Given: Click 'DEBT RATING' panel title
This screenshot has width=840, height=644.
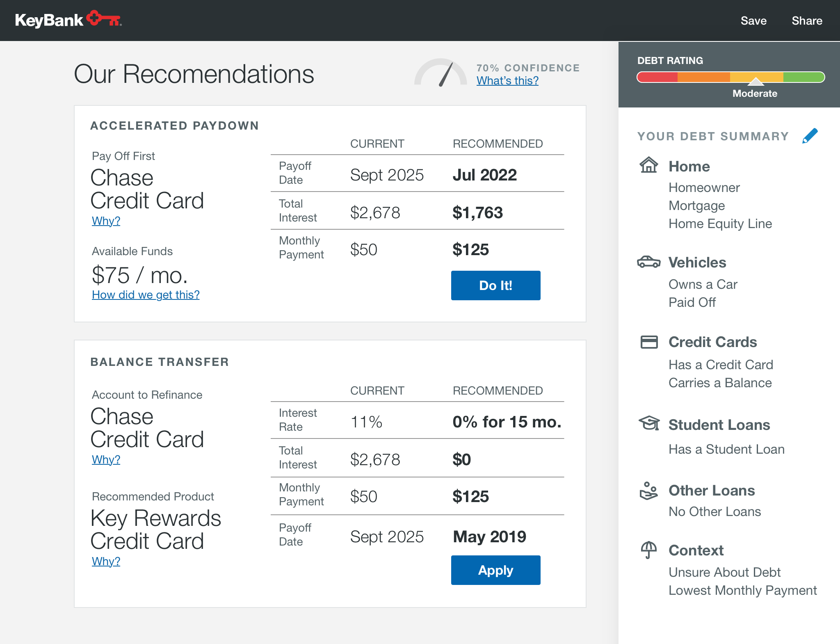Looking at the screenshot, I should (670, 60).
